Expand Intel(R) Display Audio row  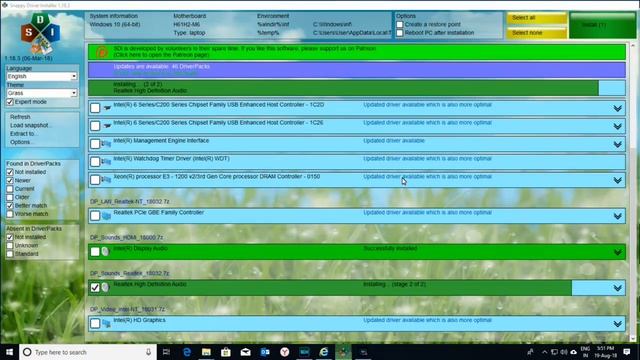pyautogui.click(x=618, y=252)
